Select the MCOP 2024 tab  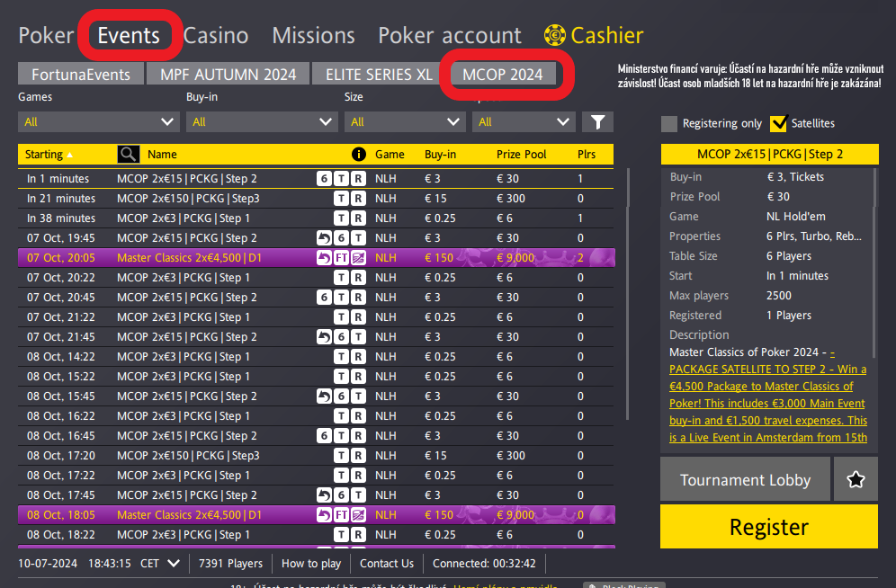click(x=503, y=74)
